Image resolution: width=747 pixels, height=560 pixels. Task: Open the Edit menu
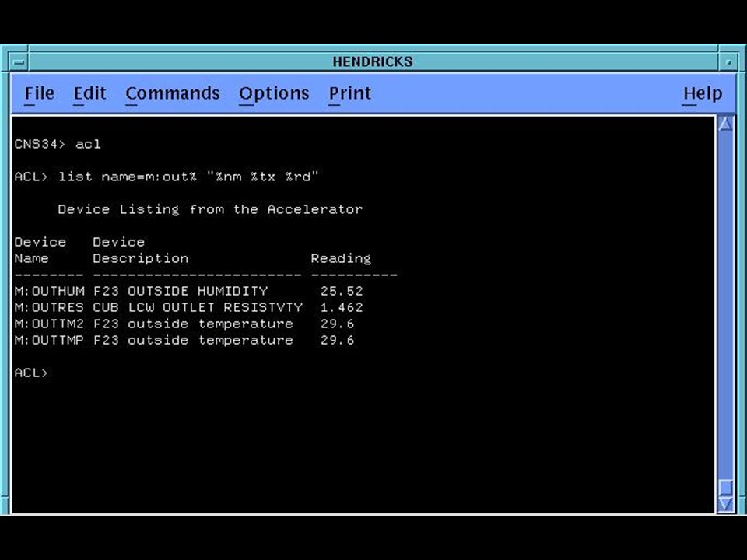[x=89, y=93]
